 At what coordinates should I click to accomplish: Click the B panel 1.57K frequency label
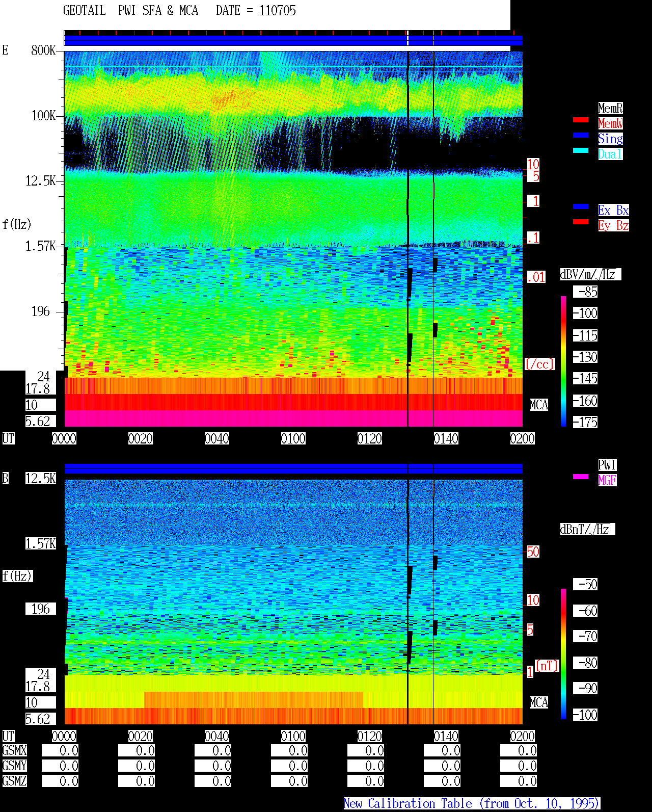tap(41, 543)
